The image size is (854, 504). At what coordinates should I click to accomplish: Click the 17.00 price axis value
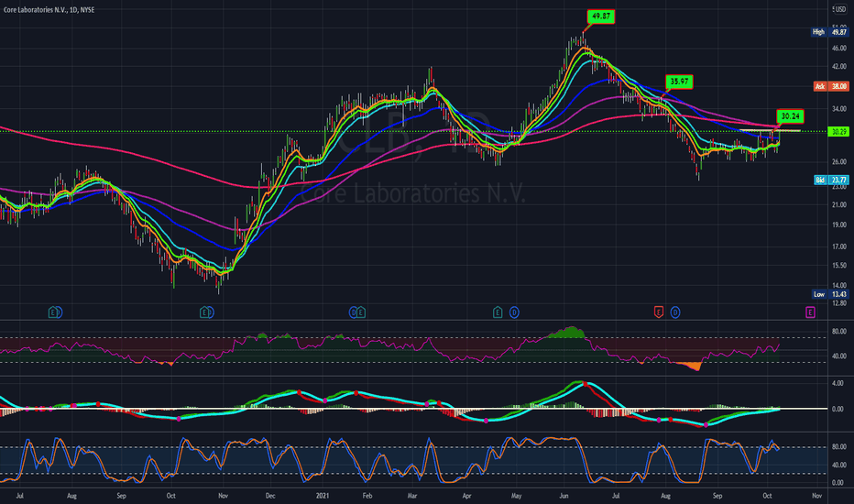838,247
